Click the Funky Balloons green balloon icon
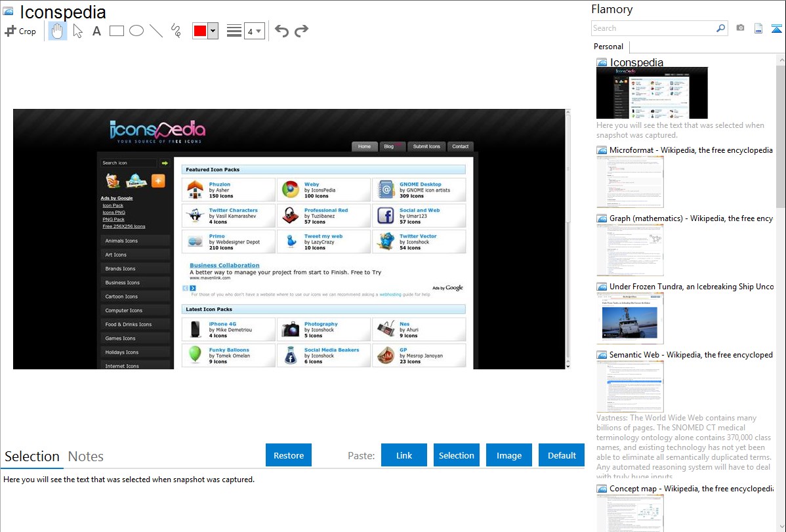786x532 pixels. [195, 354]
